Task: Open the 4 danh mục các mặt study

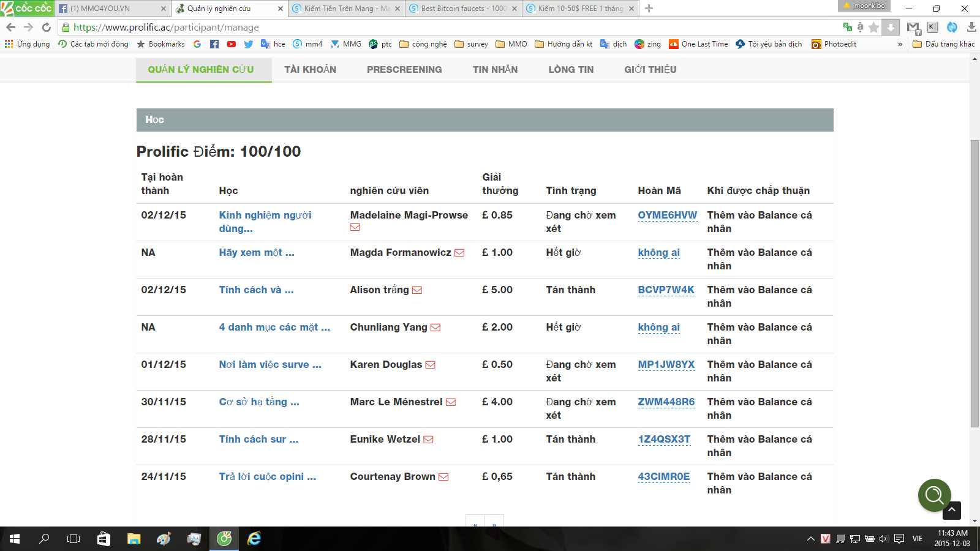Action: pyautogui.click(x=274, y=327)
